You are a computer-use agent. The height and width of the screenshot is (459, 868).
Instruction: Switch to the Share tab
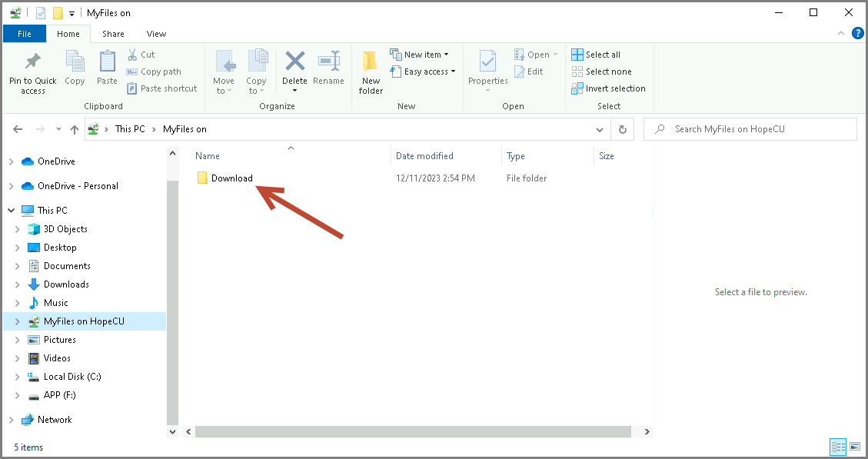[x=113, y=34]
